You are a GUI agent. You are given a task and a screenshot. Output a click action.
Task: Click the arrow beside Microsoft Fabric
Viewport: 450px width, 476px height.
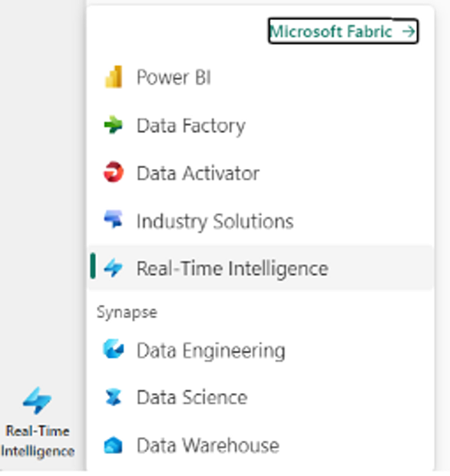[409, 31]
